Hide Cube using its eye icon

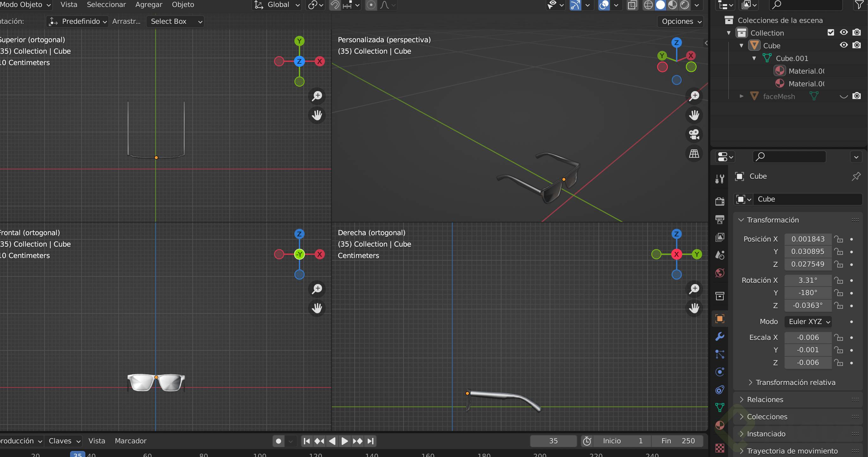[844, 45]
